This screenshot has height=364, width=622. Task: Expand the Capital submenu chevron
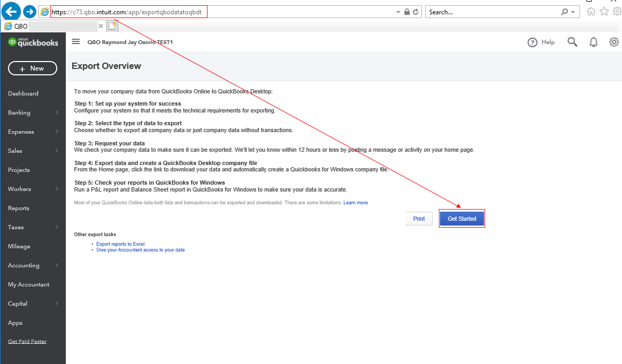pyautogui.click(x=57, y=304)
